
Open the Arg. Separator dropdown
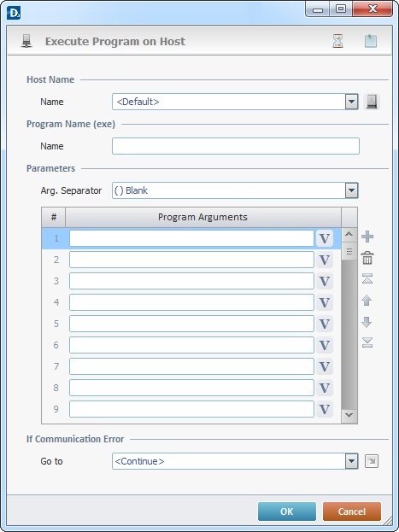click(x=351, y=190)
